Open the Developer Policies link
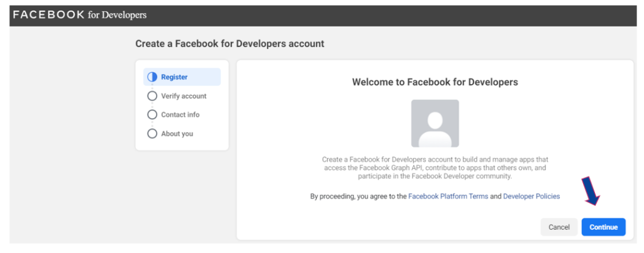The width and height of the screenshot is (644, 253). [531, 196]
